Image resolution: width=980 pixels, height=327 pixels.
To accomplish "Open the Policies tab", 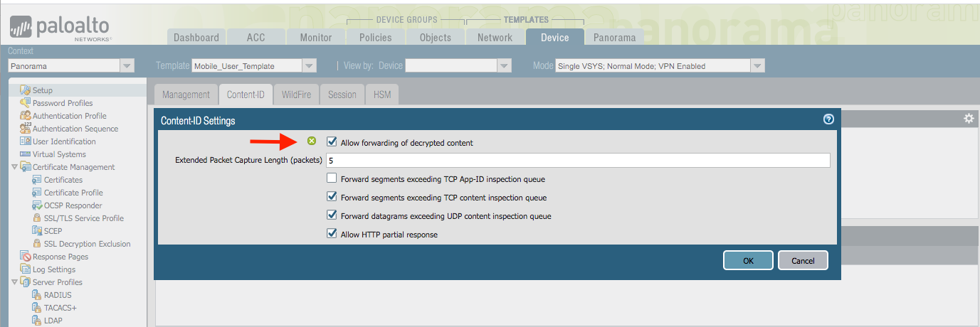I will pyautogui.click(x=375, y=38).
